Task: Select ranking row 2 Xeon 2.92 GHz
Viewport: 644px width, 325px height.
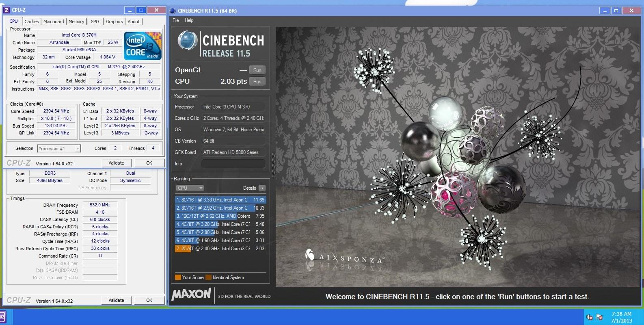Action: [220, 208]
